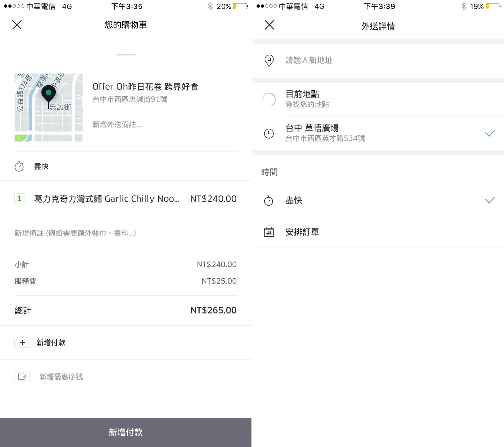
Task: Toggle checkmark on 盡快 delivery time
Action: [490, 200]
